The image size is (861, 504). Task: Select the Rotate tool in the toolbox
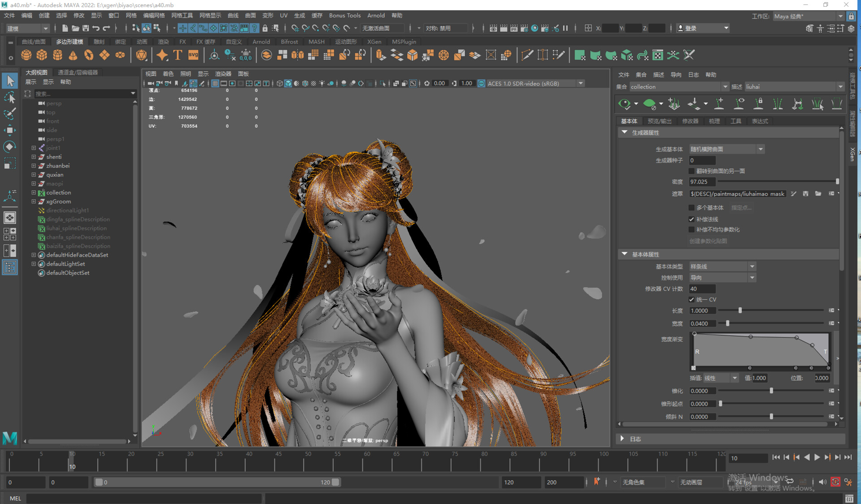9,146
